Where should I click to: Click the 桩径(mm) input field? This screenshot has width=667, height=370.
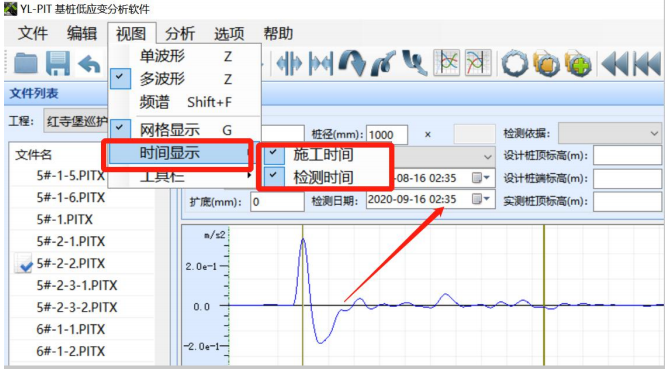tap(386, 135)
